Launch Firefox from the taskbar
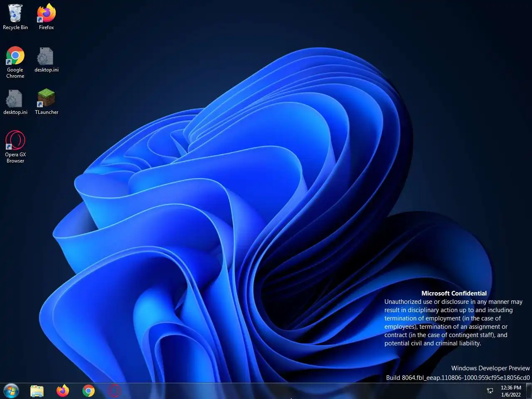This screenshot has width=532, height=399. pos(63,391)
